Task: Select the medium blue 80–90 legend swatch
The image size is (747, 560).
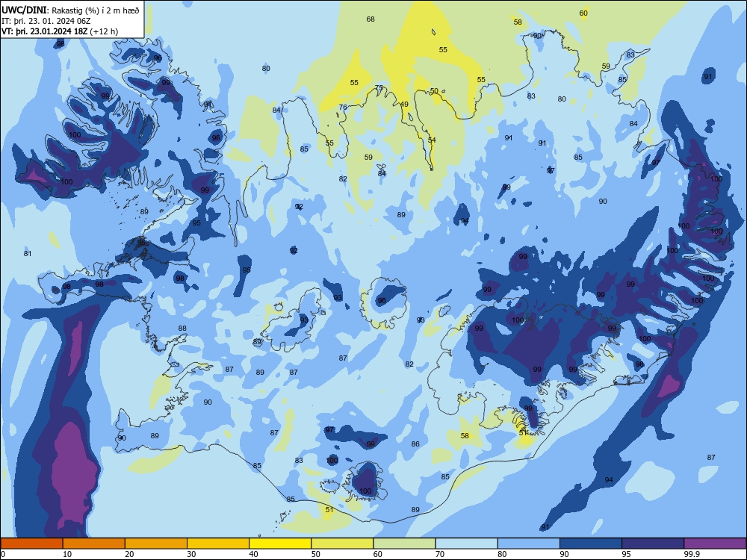Action: pos(528,544)
